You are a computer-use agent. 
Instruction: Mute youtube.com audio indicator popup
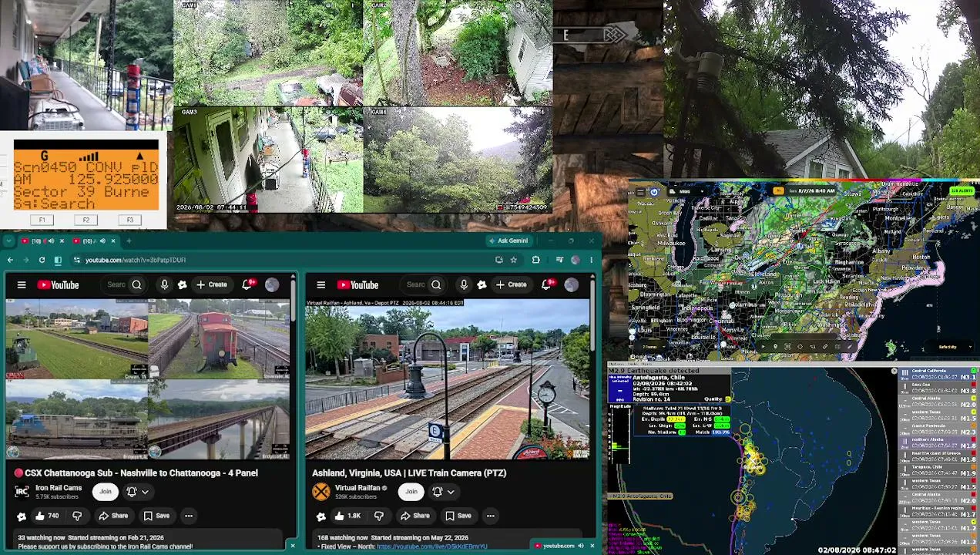click(x=580, y=546)
